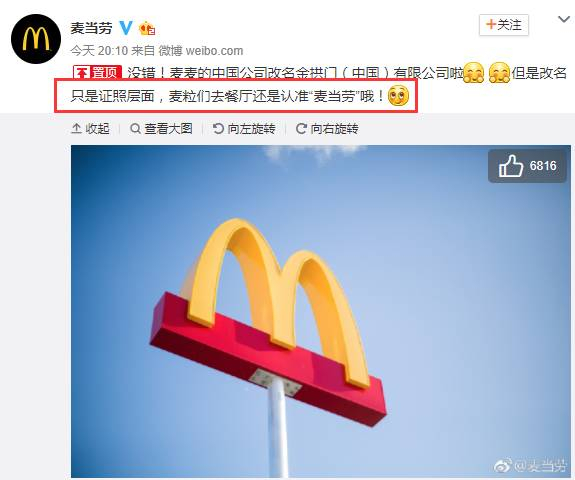Click the magnifier icon for 查看大图

coord(135,129)
